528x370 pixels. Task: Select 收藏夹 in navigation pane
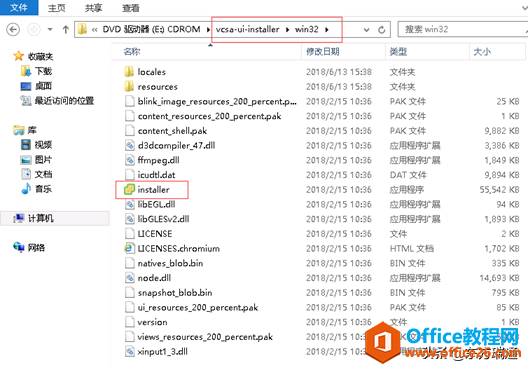(40, 57)
